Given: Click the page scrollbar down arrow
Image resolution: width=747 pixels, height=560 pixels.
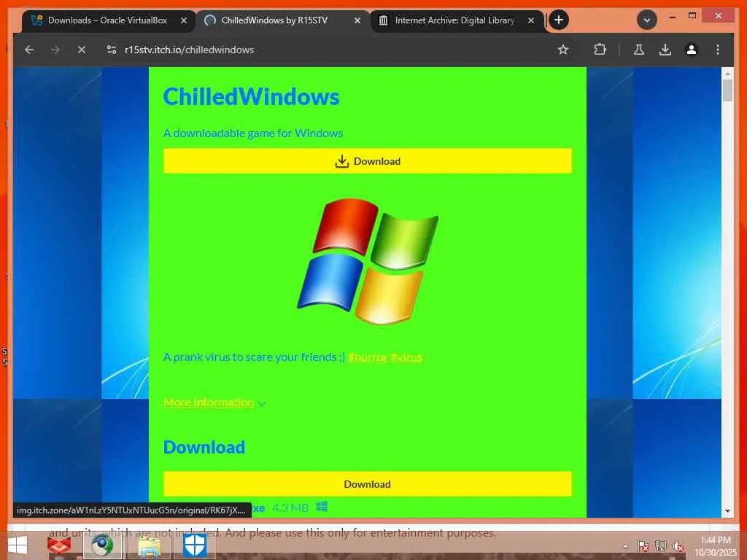Looking at the screenshot, I should click(727, 511).
